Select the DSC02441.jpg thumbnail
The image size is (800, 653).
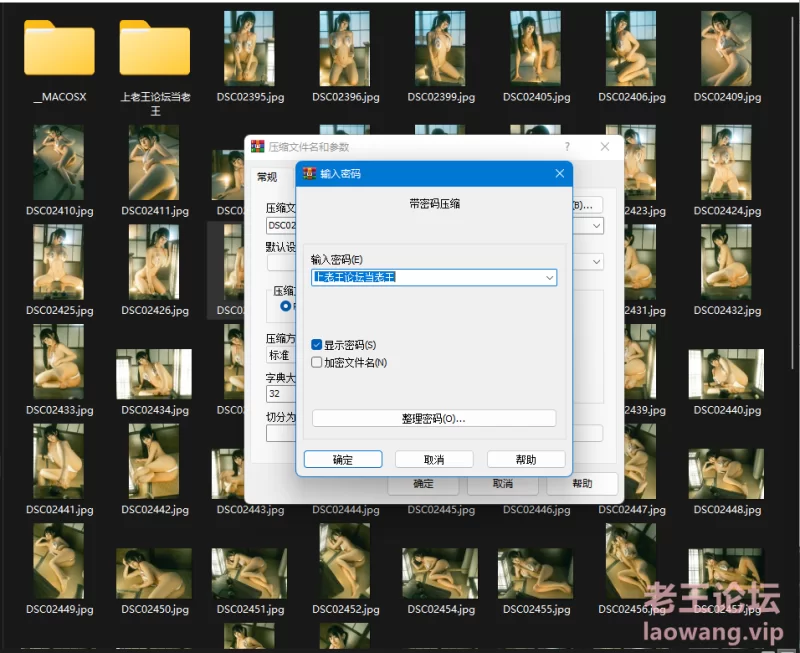coord(59,461)
